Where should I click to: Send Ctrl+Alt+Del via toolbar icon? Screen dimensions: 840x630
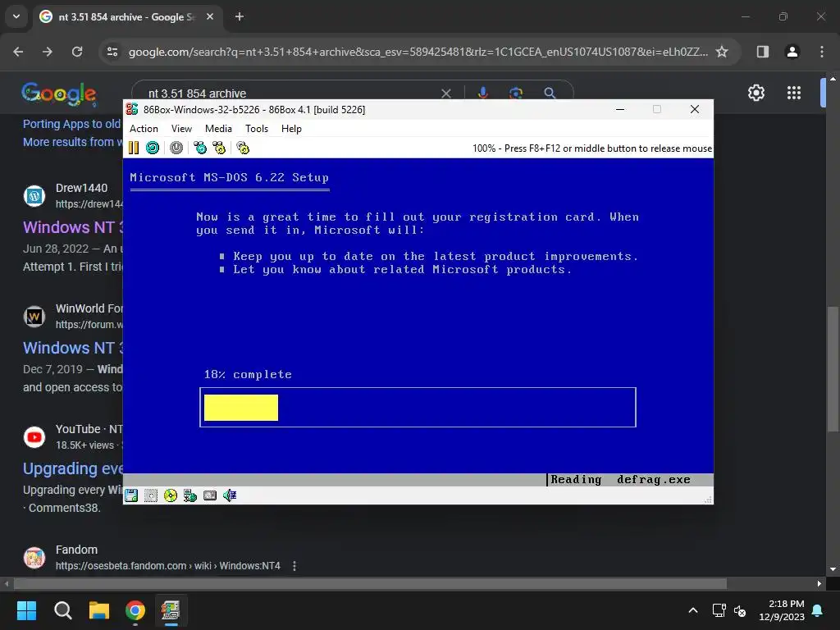click(200, 148)
